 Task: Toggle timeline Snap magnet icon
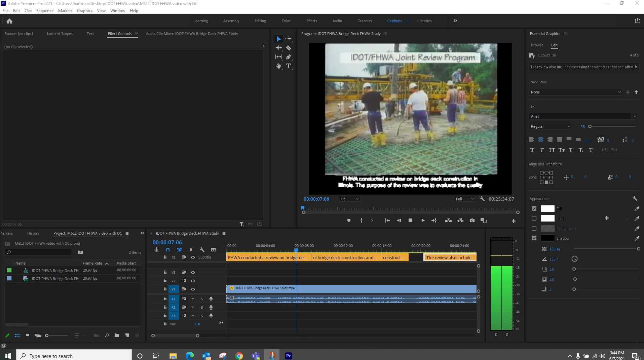coord(168,250)
